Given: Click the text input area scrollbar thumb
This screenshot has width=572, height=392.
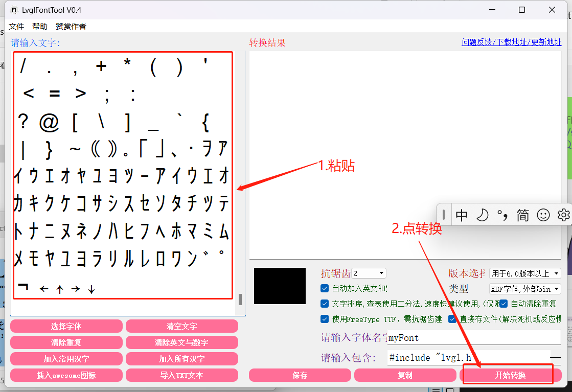Looking at the screenshot, I should point(240,299).
